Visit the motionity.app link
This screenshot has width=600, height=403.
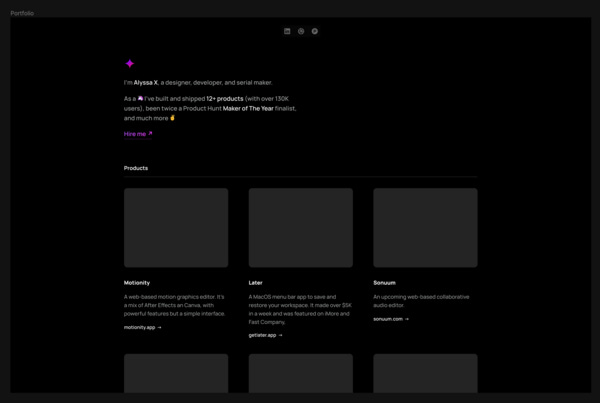pos(143,327)
